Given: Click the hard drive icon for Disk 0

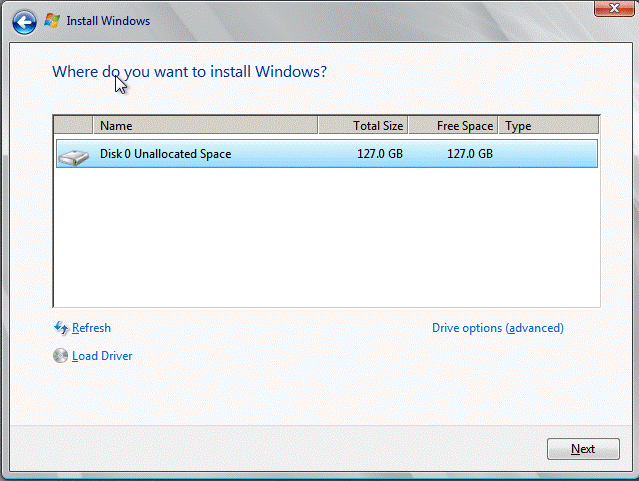Looking at the screenshot, I should [72, 155].
